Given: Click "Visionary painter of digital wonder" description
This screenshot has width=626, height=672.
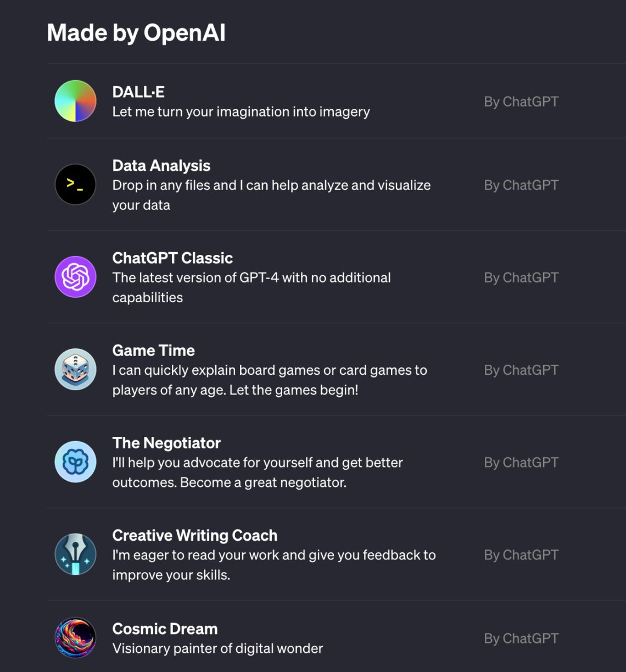Looking at the screenshot, I should click(217, 648).
